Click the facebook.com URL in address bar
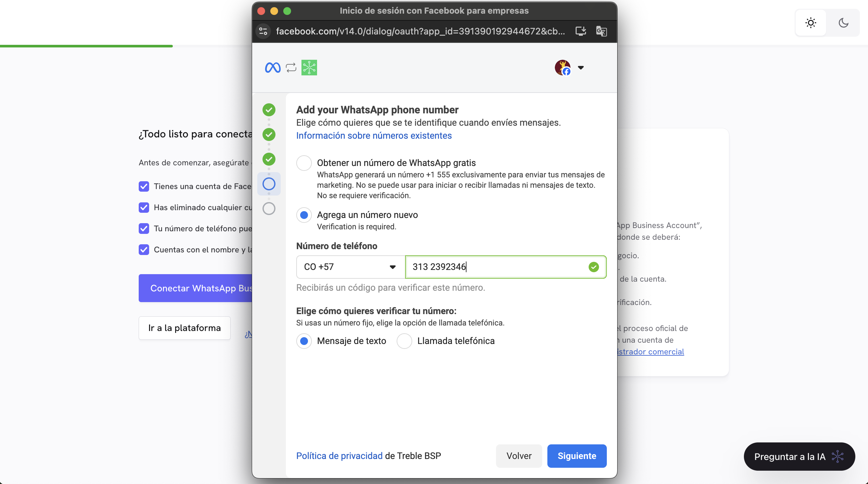The width and height of the screenshot is (868, 484). [420, 31]
